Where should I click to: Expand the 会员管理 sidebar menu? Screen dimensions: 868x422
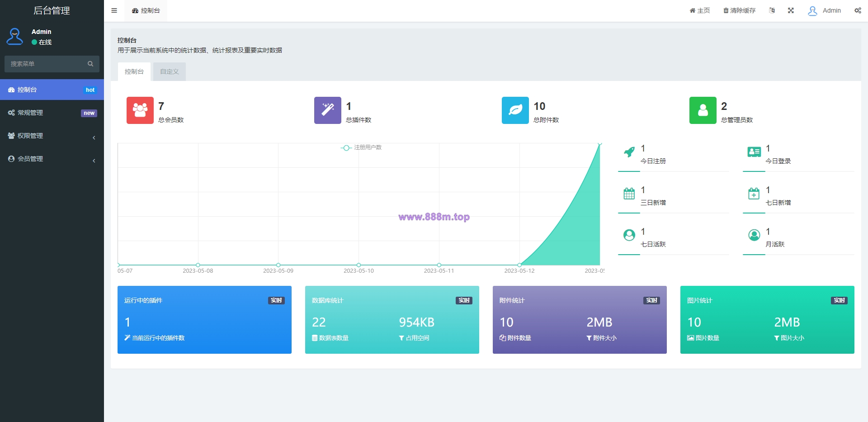click(x=52, y=159)
